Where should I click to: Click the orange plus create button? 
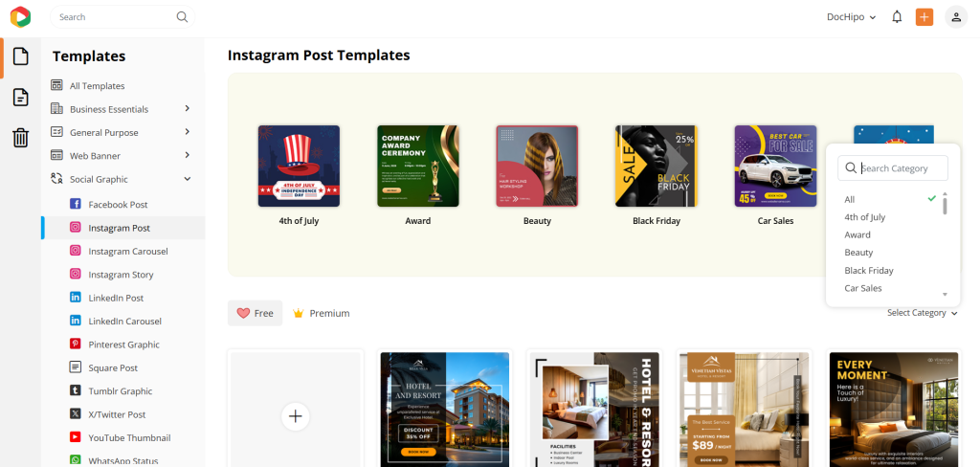click(924, 17)
